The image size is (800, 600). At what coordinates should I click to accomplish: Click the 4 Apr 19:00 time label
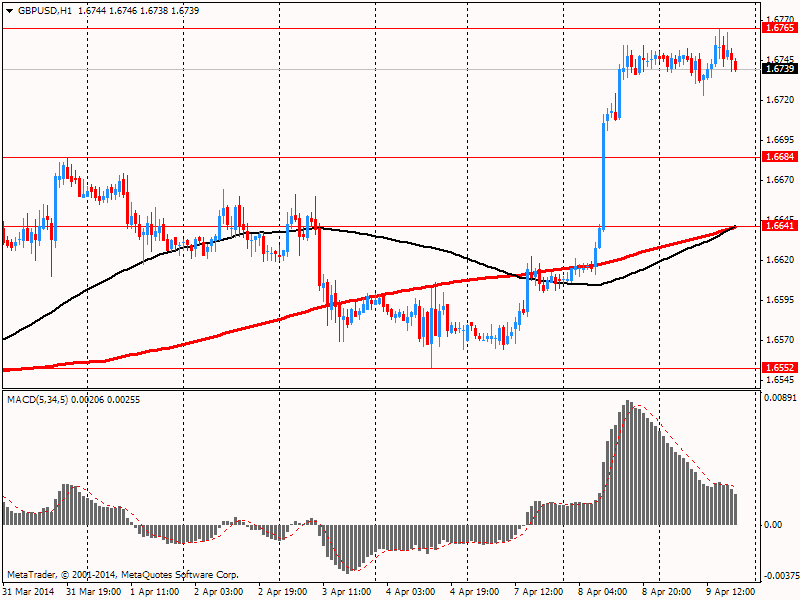[474, 592]
